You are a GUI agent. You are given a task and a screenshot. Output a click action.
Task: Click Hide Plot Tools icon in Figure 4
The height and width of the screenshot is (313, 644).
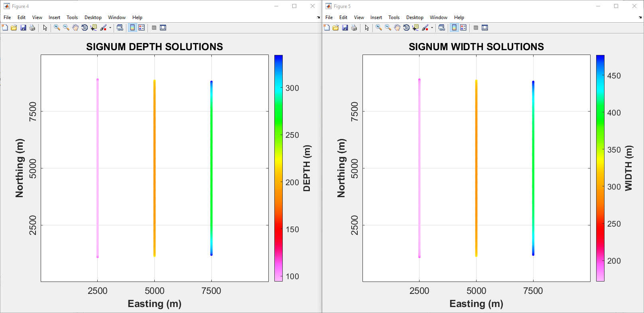pyautogui.click(x=154, y=27)
